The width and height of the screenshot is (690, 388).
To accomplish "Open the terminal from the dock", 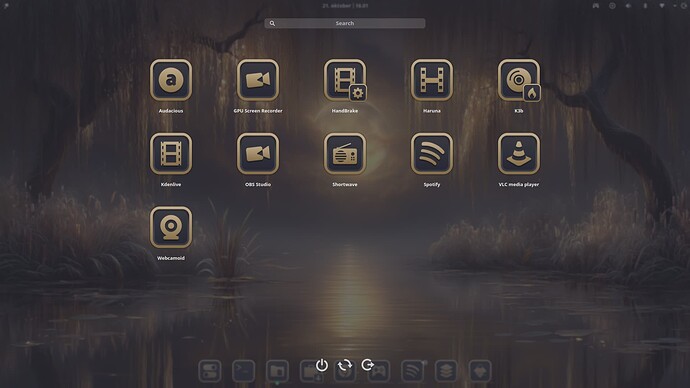I will (243, 371).
